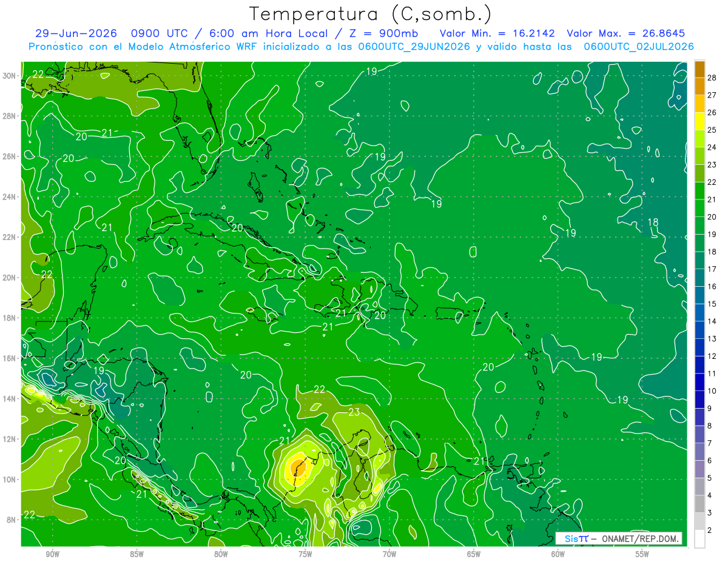The image size is (728, 562).
Task: Click the white swatch below legend value 2
Action: pyautogui.click(x=699, y=539)
